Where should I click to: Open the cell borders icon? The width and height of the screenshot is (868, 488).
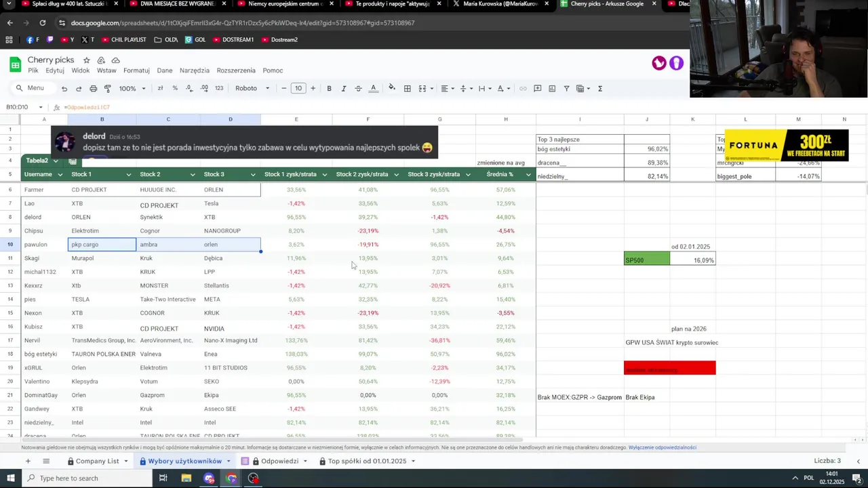tap(407, 89)
